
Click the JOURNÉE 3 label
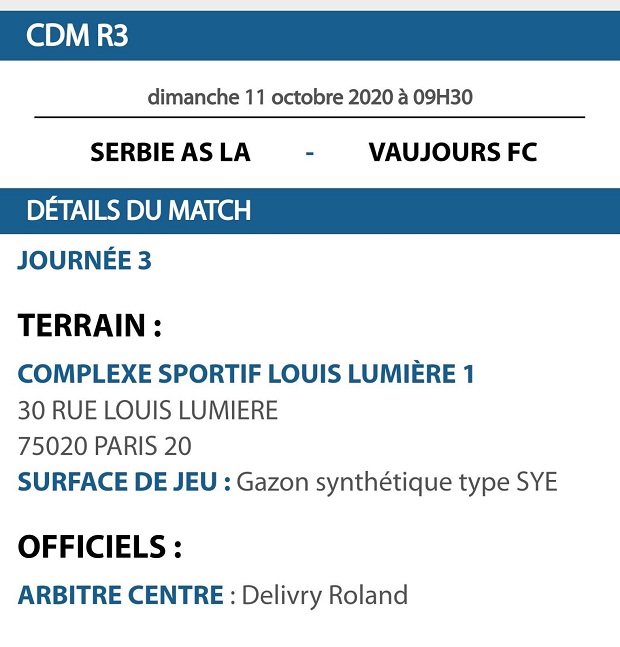85,261
